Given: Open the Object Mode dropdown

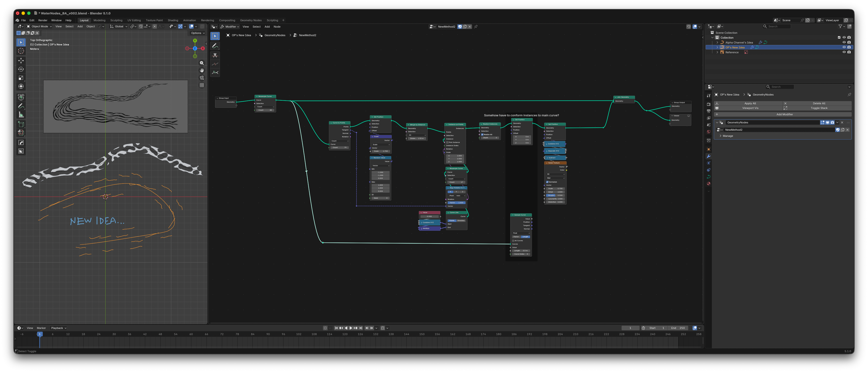Looking at the screenshot, I should [x=39, y=27].
